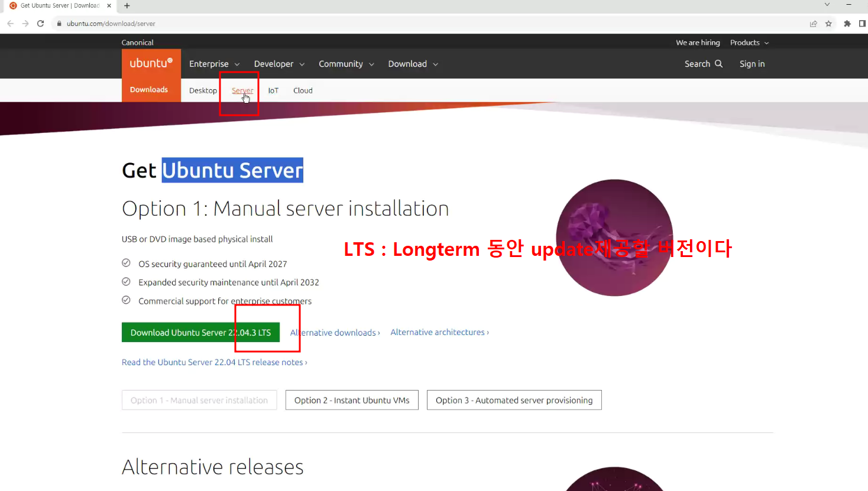
Task: Read the Ubuntu Server 22.04 LTS release notes
Action: [x=215, y=362]
